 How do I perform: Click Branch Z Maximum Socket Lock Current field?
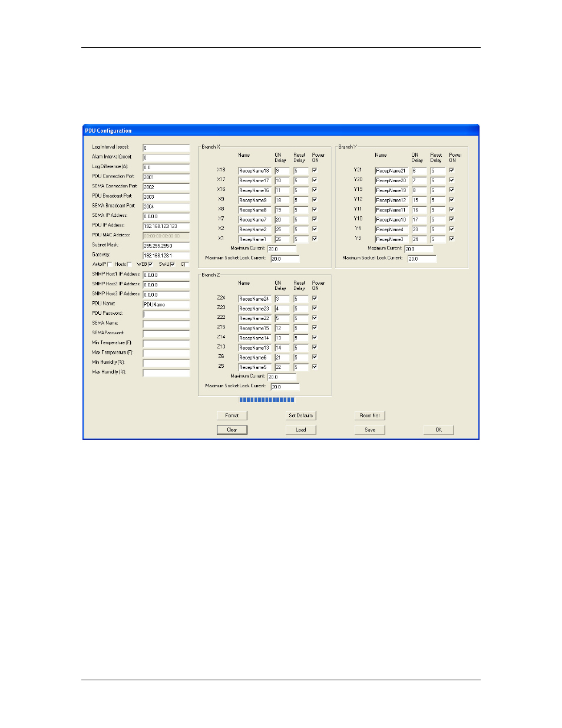(x=285, y=387)
